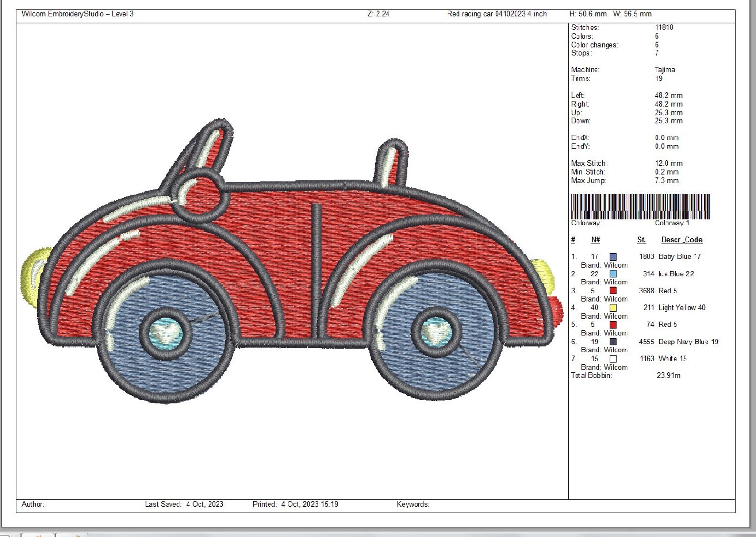Screen dimensions: 756x537
Task: Click the height value 'H: 50.6 mm'
Action: (x=588, y=14)
